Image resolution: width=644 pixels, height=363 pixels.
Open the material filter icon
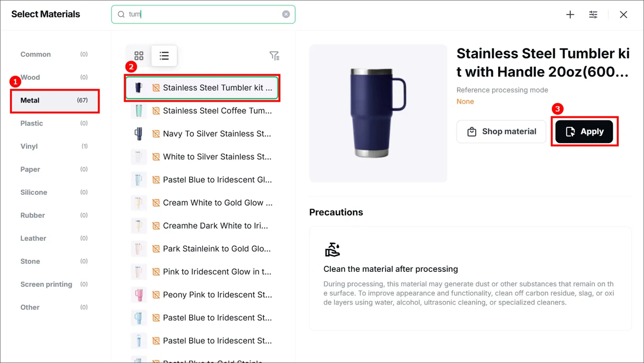(274, 56)
